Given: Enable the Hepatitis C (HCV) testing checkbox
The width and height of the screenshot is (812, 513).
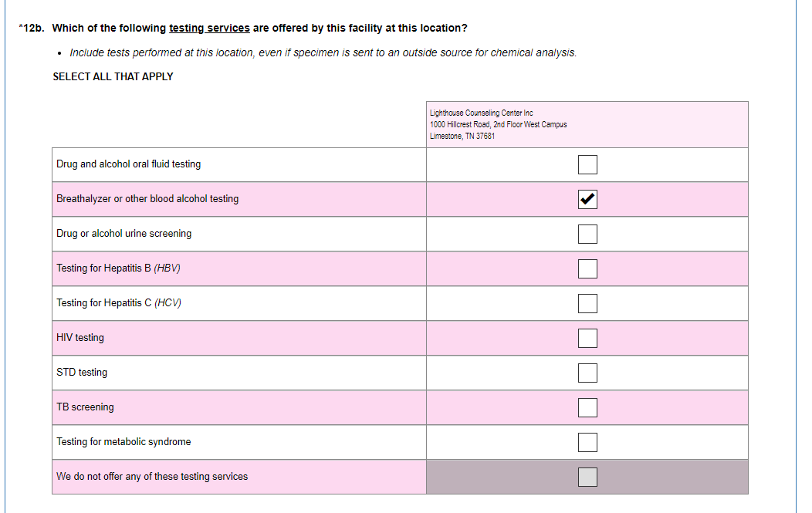Looking at the screenshot, I should tap(587, 303).
